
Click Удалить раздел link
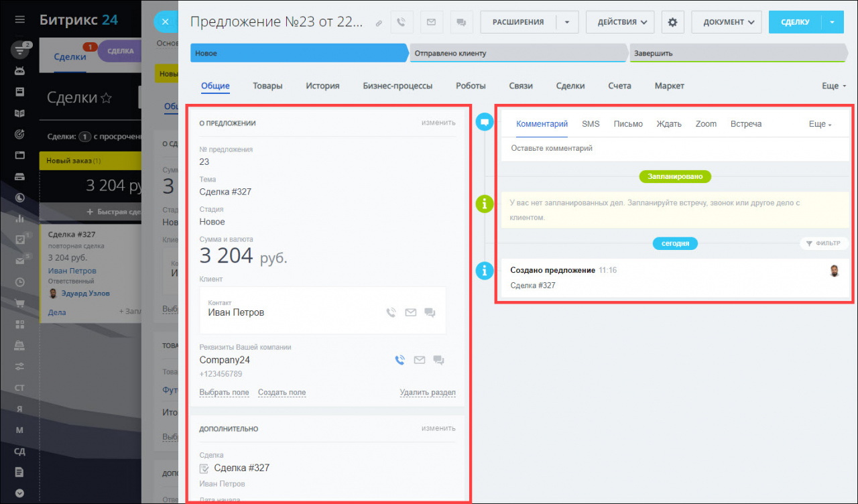point(428,393)
